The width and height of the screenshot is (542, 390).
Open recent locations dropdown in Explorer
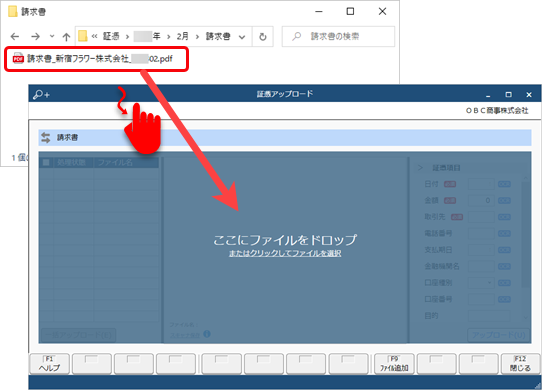tap(52, 36)
